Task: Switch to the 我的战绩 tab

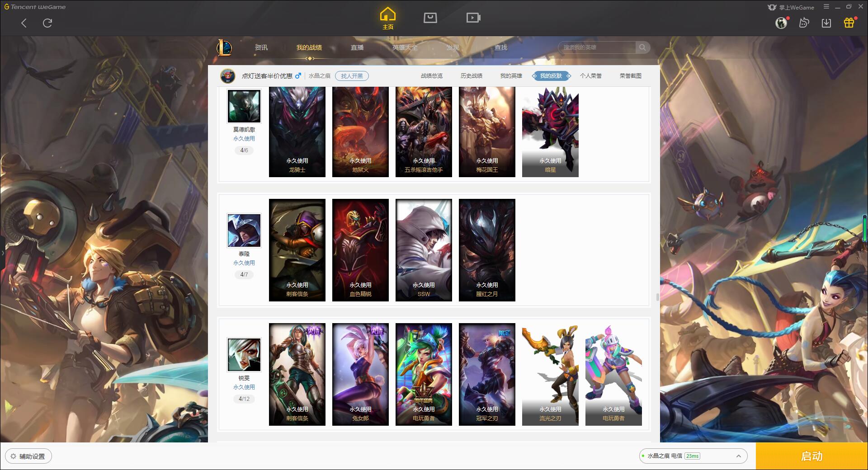Action: point(309,47)
